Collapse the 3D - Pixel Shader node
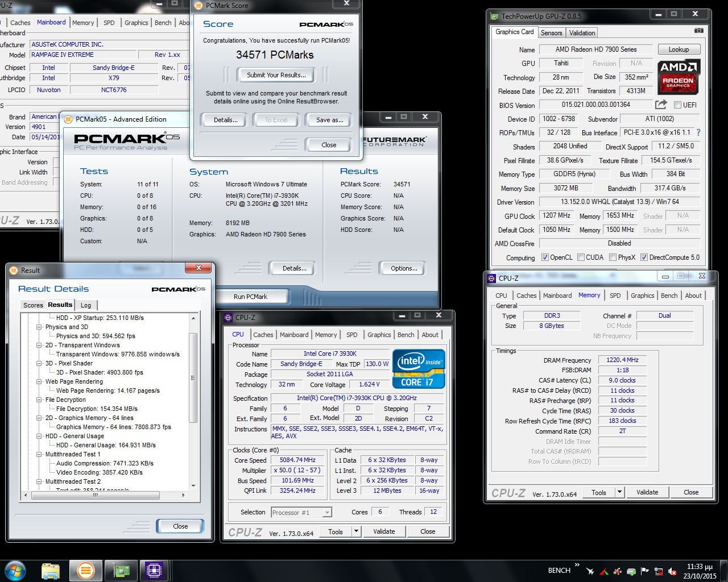Image resolution: width=728 pixels, height=582 pixels. click(39, 363)
